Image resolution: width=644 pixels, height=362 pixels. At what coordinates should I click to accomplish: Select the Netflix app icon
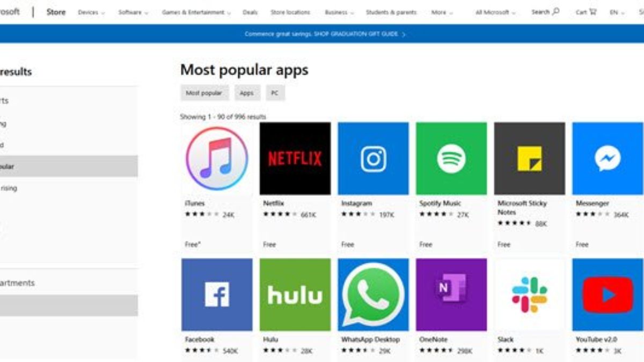pos(295,158)
